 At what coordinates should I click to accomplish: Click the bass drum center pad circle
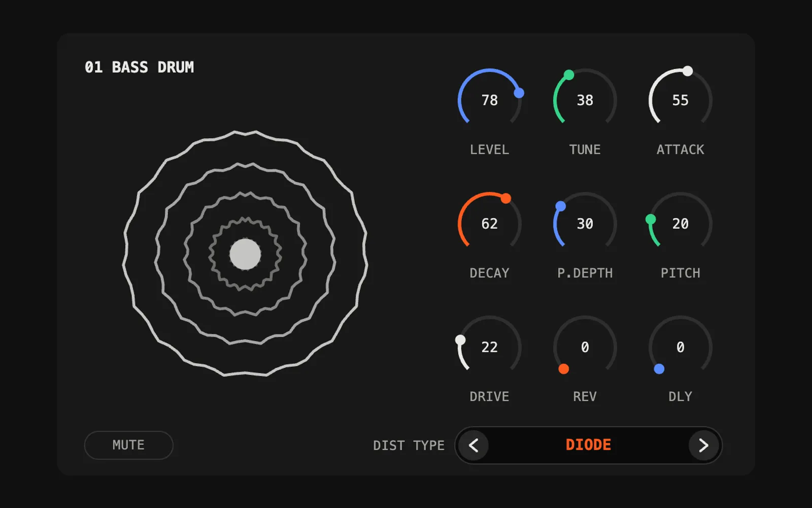click(245, 254)
